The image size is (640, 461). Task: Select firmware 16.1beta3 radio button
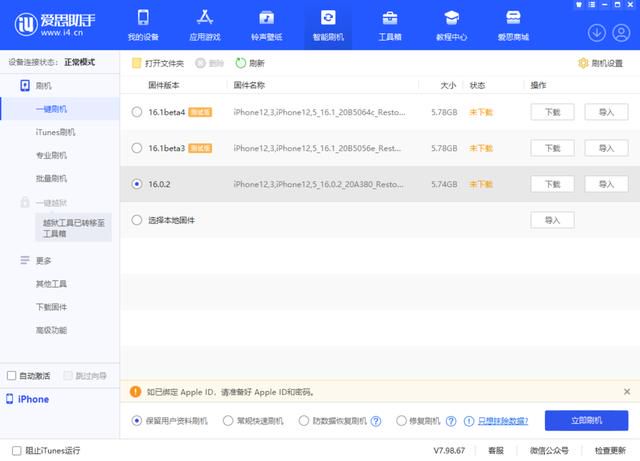[137, 148]
